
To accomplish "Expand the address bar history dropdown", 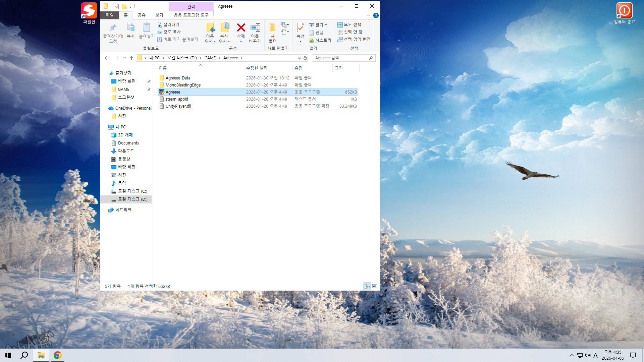I will pos(299,58).
